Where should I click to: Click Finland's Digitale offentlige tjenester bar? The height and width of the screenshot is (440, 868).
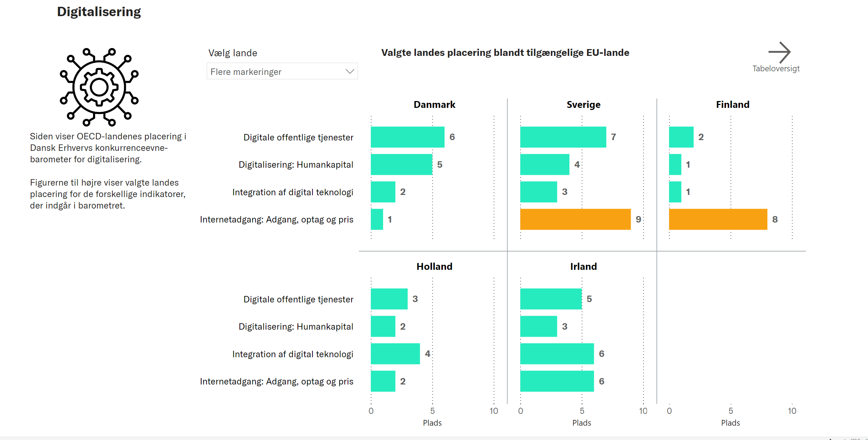[681, 137]
